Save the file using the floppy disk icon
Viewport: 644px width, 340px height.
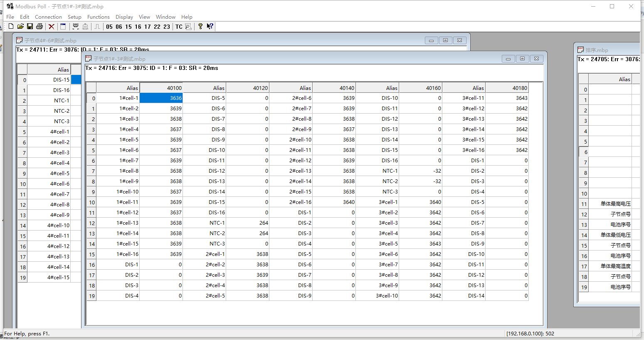tap(30, 26)
